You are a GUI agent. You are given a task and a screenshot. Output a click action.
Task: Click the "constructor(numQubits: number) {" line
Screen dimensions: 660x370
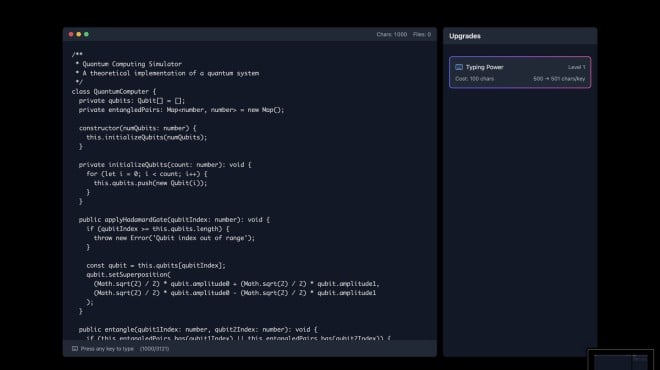pos(138,128)
